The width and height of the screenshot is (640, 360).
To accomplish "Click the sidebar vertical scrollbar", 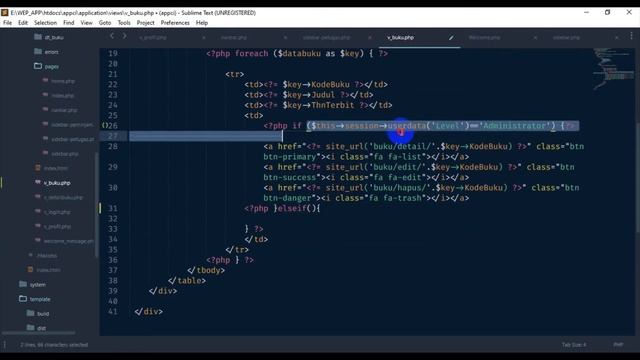I will [97, 204].
